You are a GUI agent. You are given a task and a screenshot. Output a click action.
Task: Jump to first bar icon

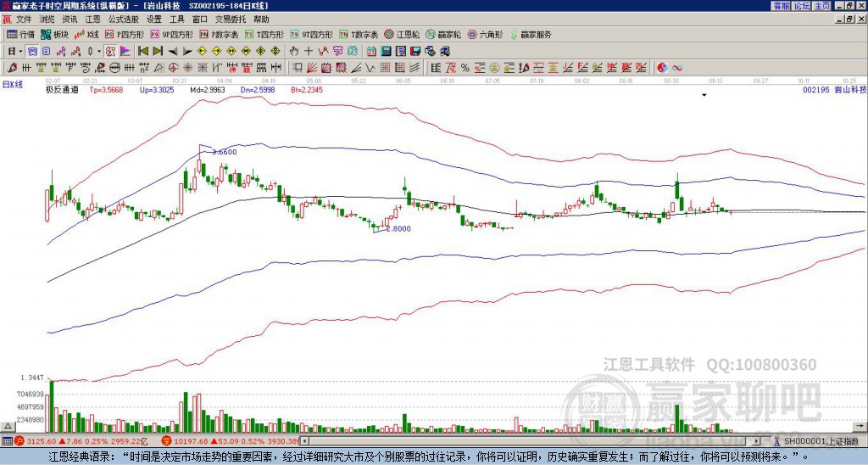click(142, 52)
